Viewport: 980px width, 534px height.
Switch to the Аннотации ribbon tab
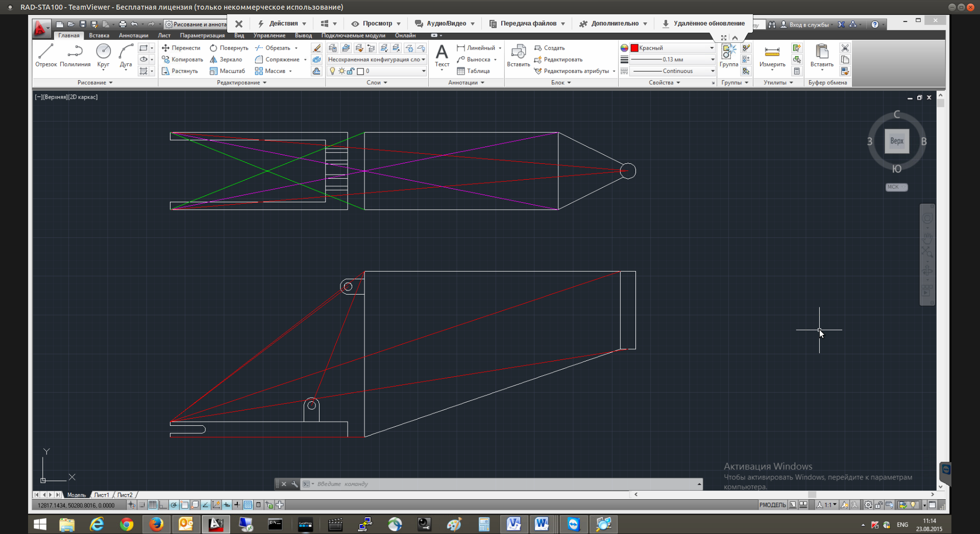133,36
